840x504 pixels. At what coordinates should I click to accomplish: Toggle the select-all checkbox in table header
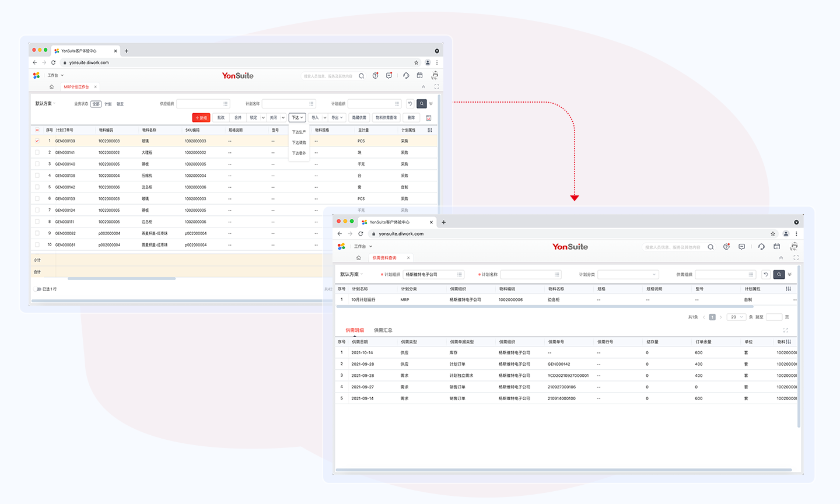37,130
